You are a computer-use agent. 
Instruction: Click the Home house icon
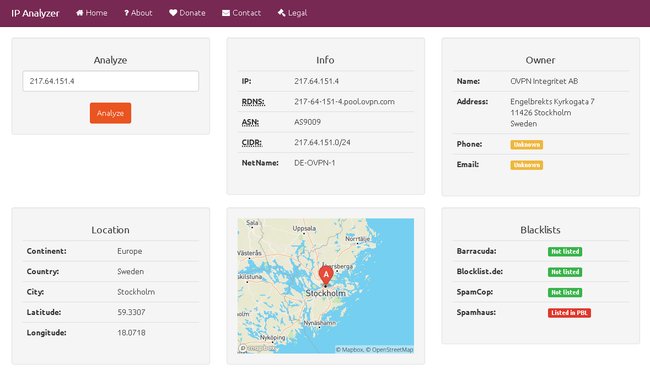tap(80, 13)
